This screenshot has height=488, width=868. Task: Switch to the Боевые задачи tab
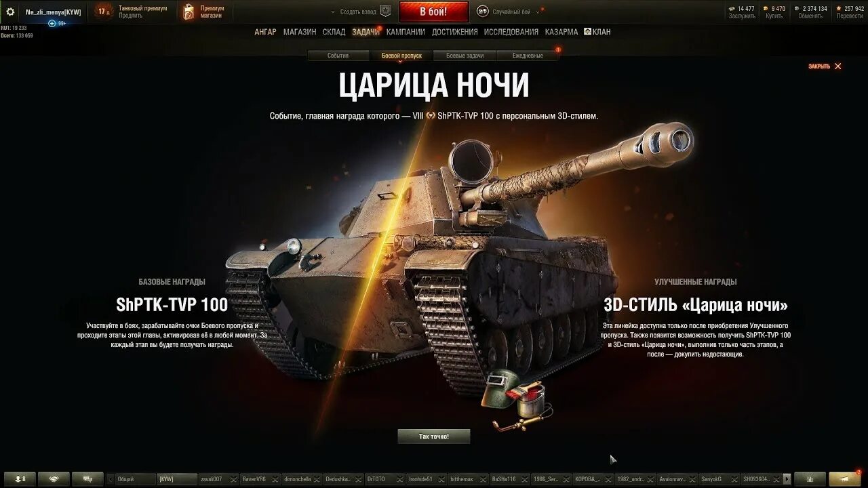coord(465,56)
